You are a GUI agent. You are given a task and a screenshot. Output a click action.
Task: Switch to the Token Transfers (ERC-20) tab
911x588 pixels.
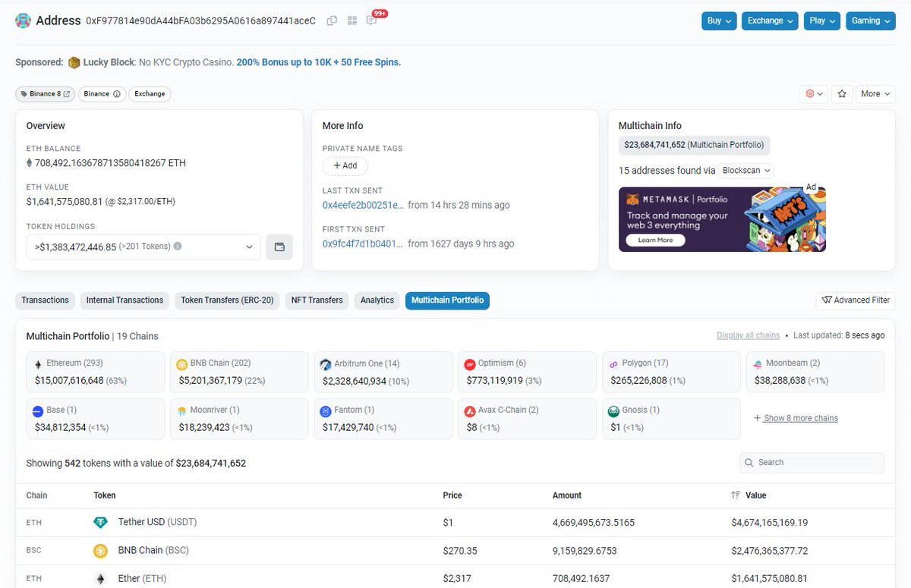point(228,300)
